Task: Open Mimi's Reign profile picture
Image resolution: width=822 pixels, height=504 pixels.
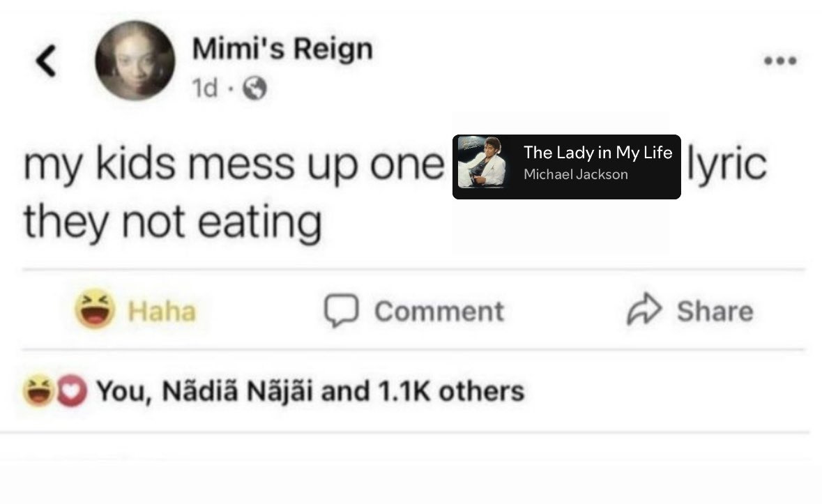Action: 135,61
